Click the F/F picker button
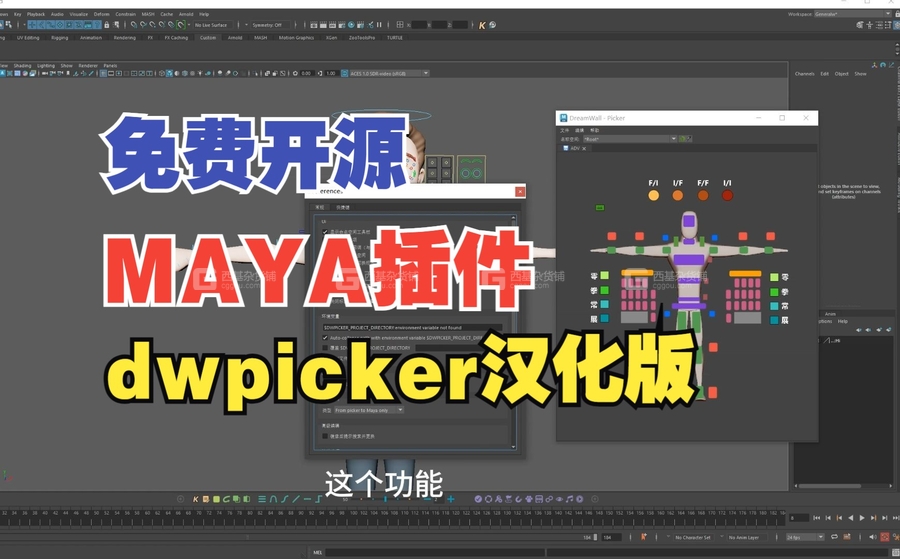900x559 pixels. coord(703,196)
